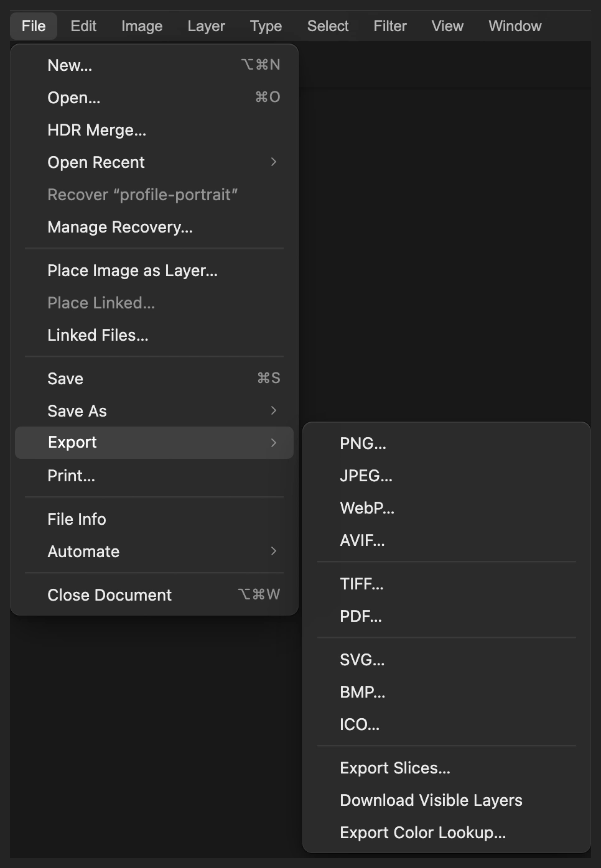Image resolution: width=601 pixels, height=868 pixels.
Task: Open the Edit menu
Action: click(x=83, y=26)
